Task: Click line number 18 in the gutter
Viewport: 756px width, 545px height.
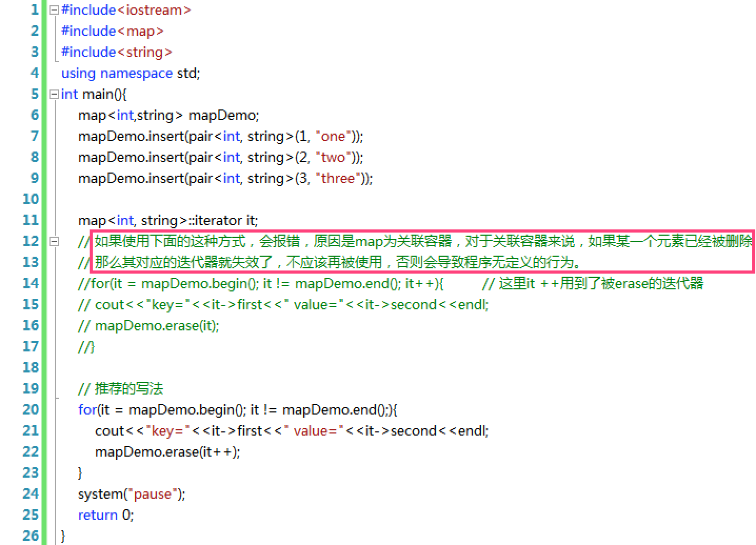Action: [31, 368]
